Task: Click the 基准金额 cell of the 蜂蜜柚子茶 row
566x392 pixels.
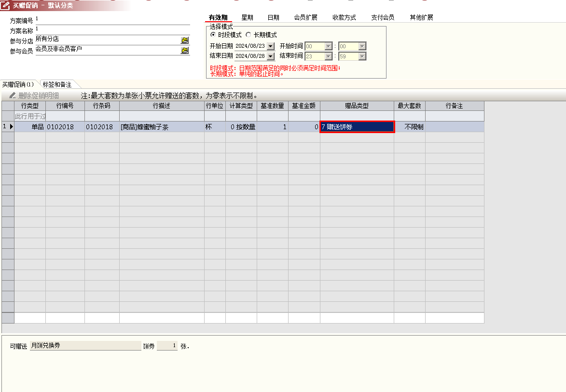Action: [x=304, y=127]
